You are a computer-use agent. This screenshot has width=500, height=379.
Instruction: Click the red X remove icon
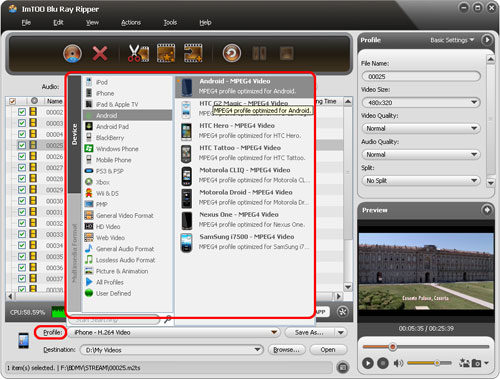pyautogui.click(x=100, y=53)
